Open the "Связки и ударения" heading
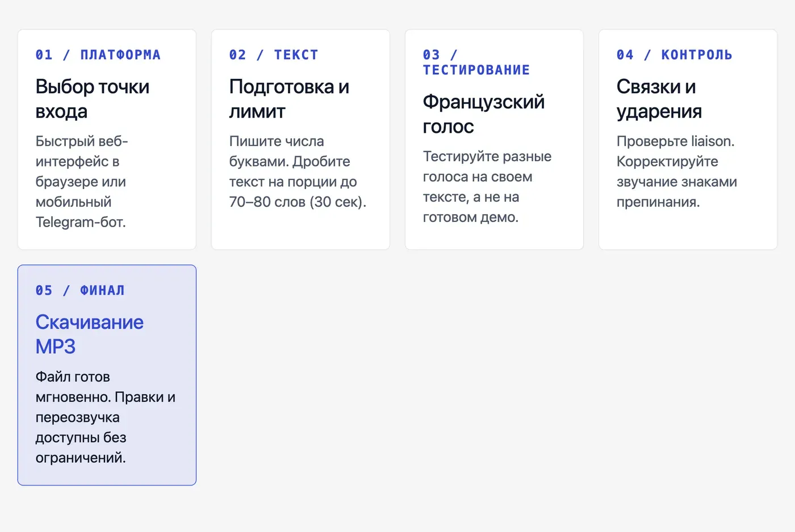The width and height of the screenshot is (795, 532). (659, 99)
